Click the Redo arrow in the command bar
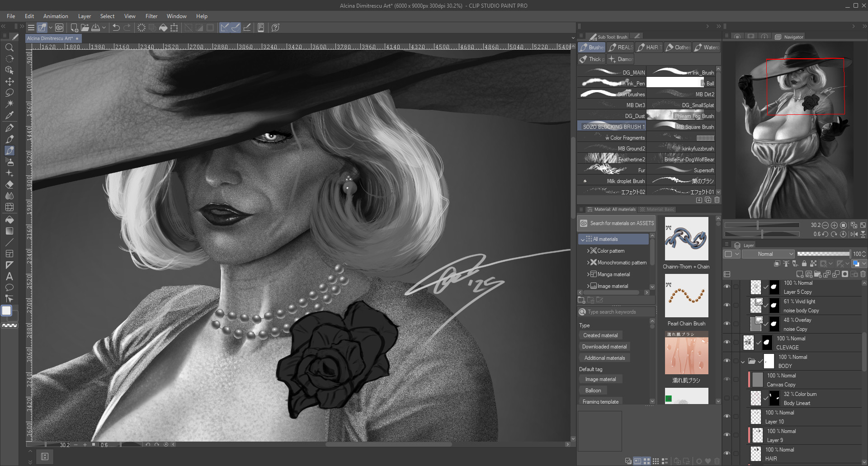Viewport: 868px width, 466px height. point(127,28)
